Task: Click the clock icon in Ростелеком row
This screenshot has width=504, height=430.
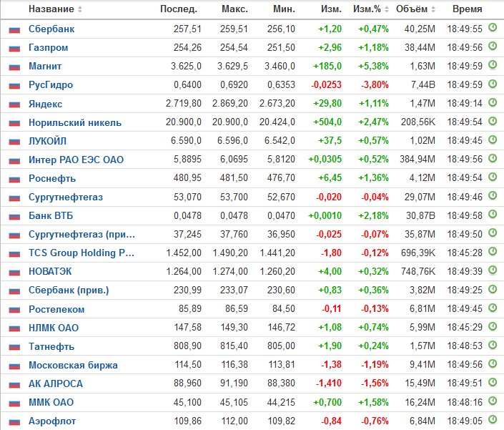Action: 493,308
